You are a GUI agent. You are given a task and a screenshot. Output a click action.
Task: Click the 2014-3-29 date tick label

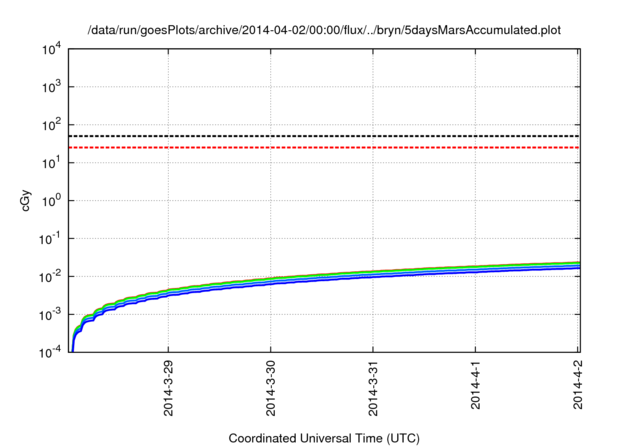click(x=168, y=388)
